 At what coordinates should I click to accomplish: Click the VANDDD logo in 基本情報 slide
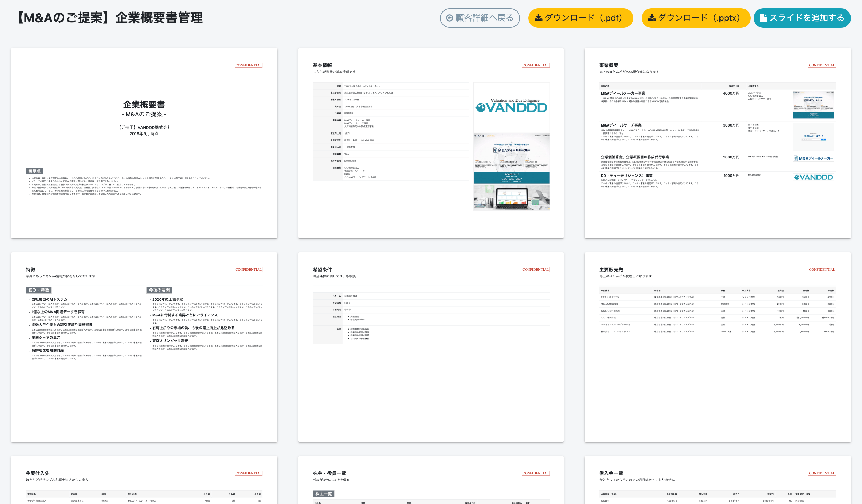click(x=511, y=106)
